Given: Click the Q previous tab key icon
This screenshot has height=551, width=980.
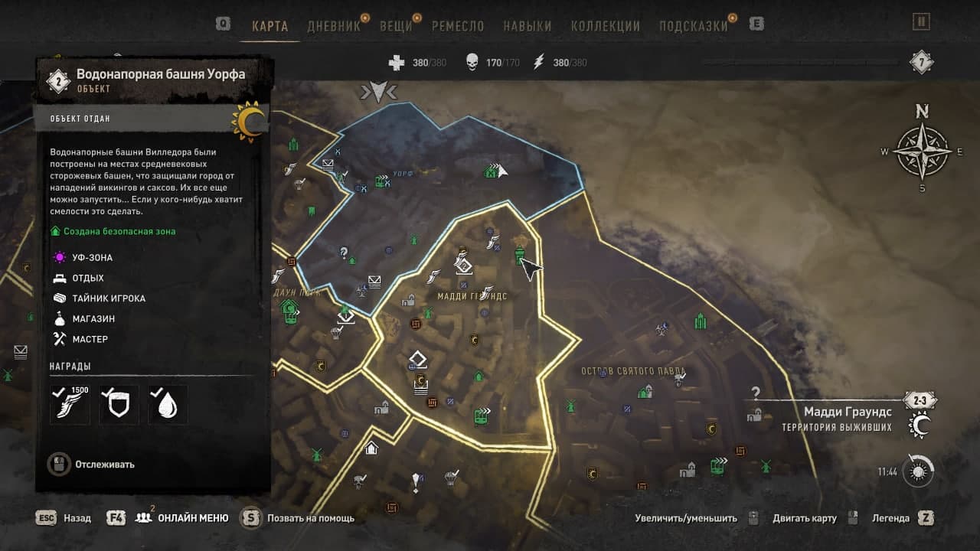Looking at the screenshot, I should click(x=223, y=24).
